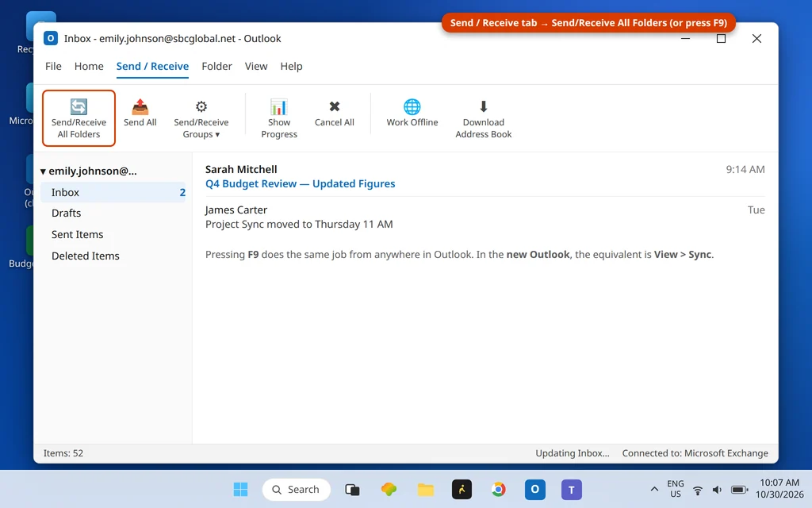
Task: Launch Chrome from the taskbar
Action: [x=498, y=489]
